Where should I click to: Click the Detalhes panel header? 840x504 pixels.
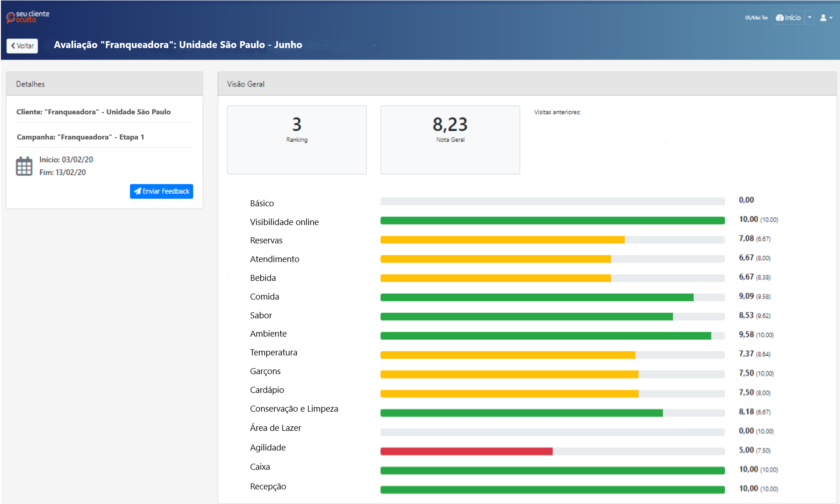(31, 84)
